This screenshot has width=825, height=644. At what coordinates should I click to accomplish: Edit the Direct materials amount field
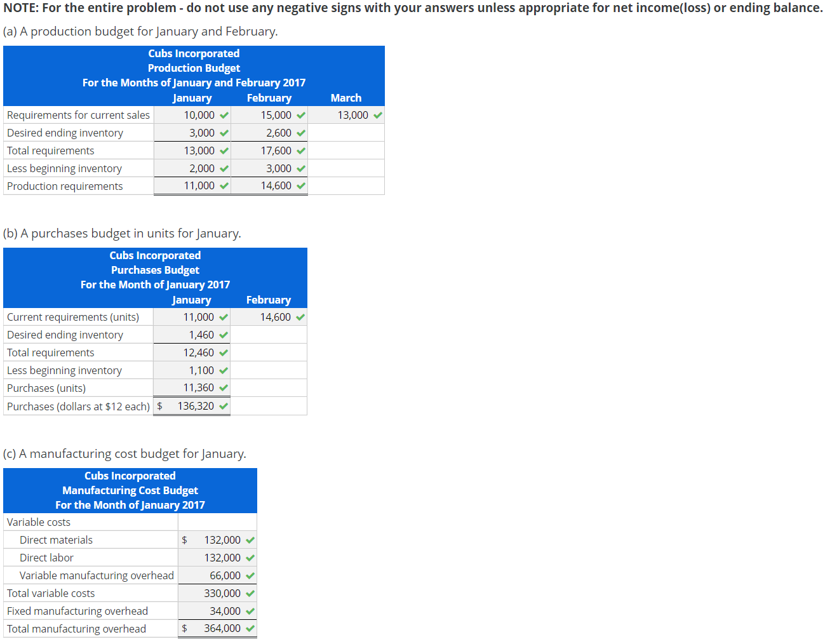click(217, 540)
